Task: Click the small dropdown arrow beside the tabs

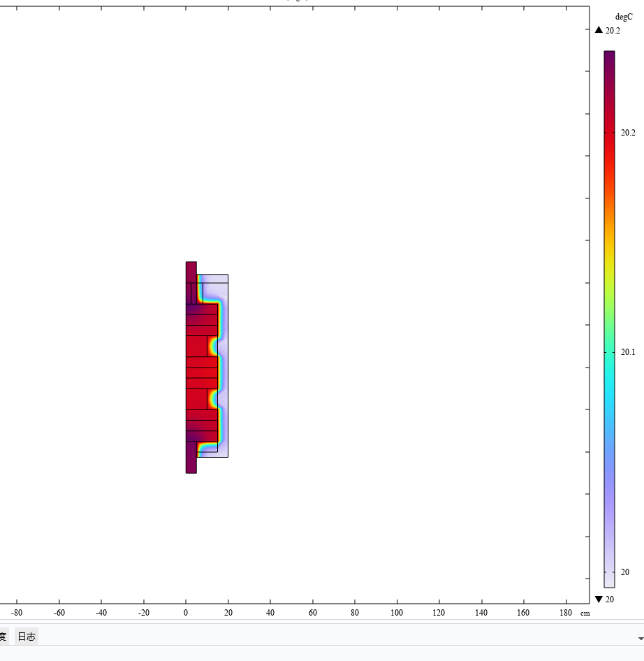Action: point(641,639)
